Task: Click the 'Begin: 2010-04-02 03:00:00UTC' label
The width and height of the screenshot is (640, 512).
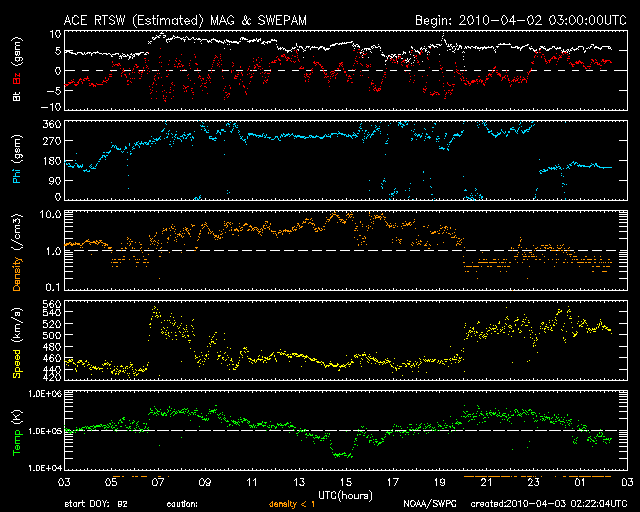Action: (521, 20)
